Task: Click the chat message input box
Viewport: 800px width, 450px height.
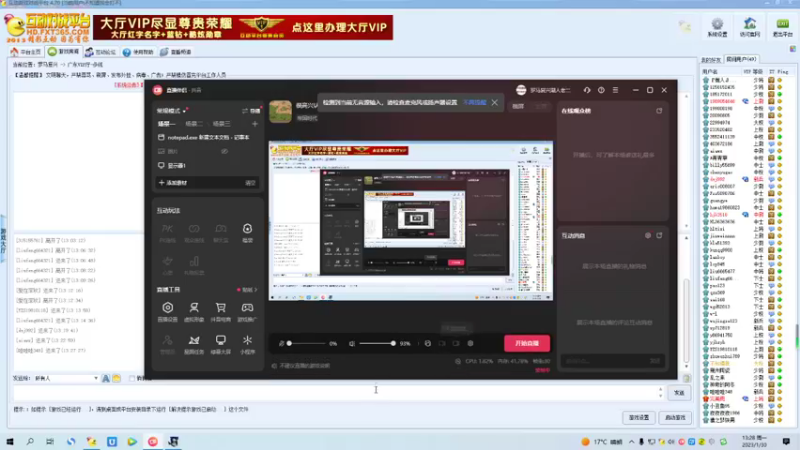Action: 337,393
